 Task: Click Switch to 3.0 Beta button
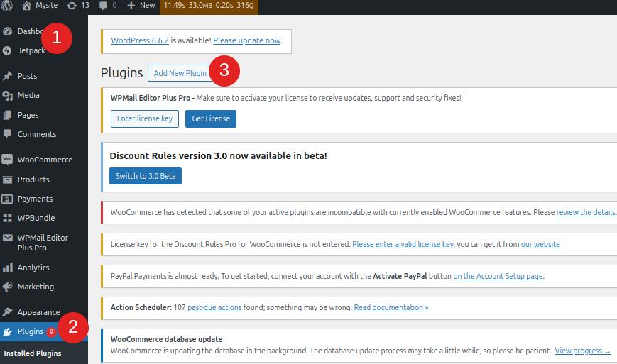tap(146, 176)
